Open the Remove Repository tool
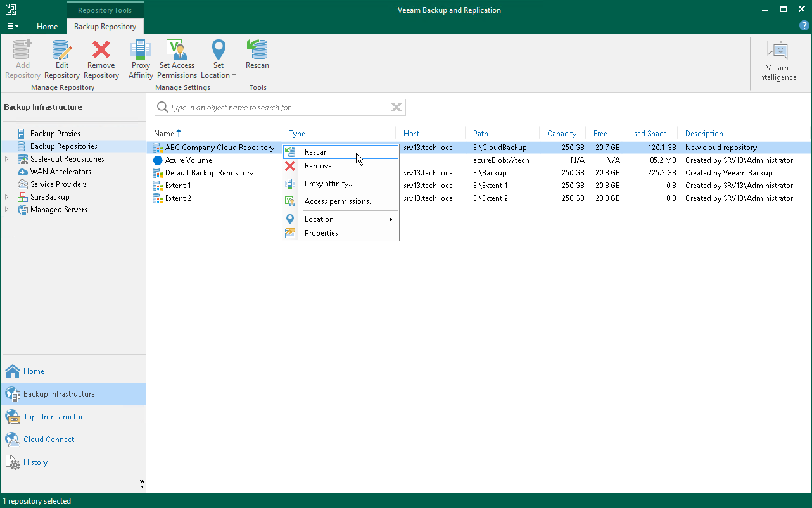This screenshot has width=812, height=508. (x=101, y=57)
